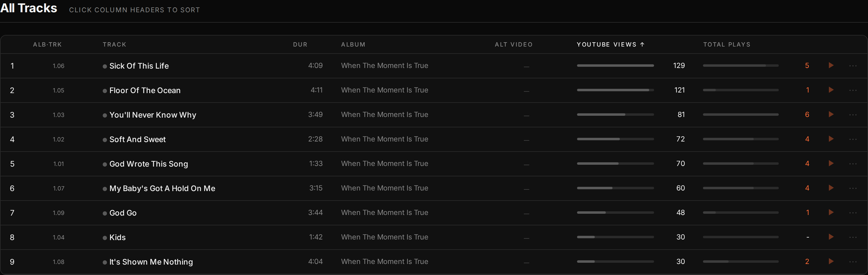The height and width of the screenshot is (275, 868).
Task: Click the Track column header
Action: (115, 44)
